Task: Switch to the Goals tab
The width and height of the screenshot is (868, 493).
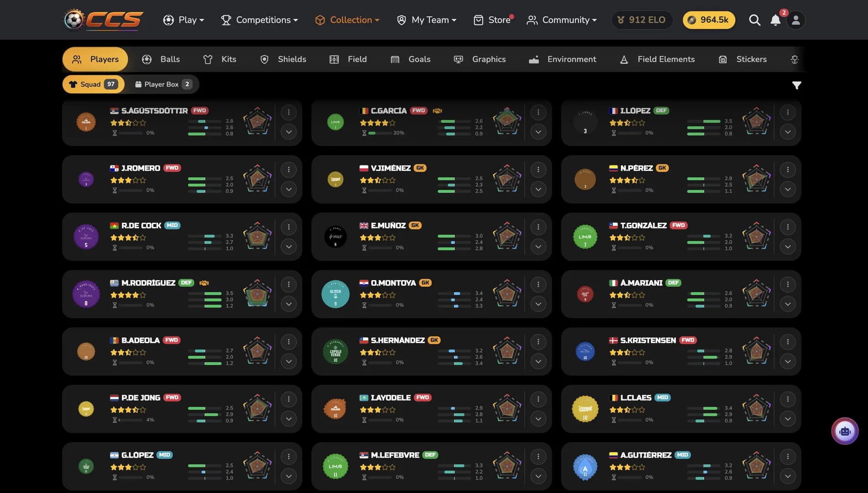Action: (411, 59)
